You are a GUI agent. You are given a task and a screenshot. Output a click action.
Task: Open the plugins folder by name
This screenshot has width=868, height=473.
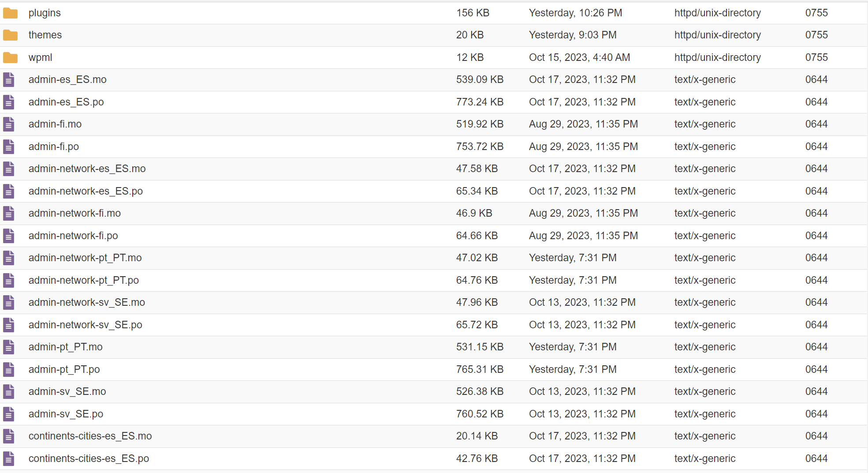click(x=45, y=13)
